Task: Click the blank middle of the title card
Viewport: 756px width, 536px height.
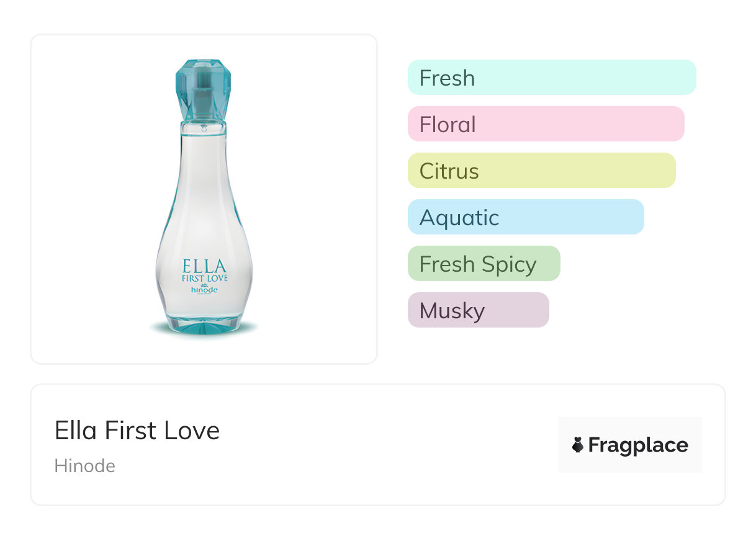Action: [x=385, y=445]
